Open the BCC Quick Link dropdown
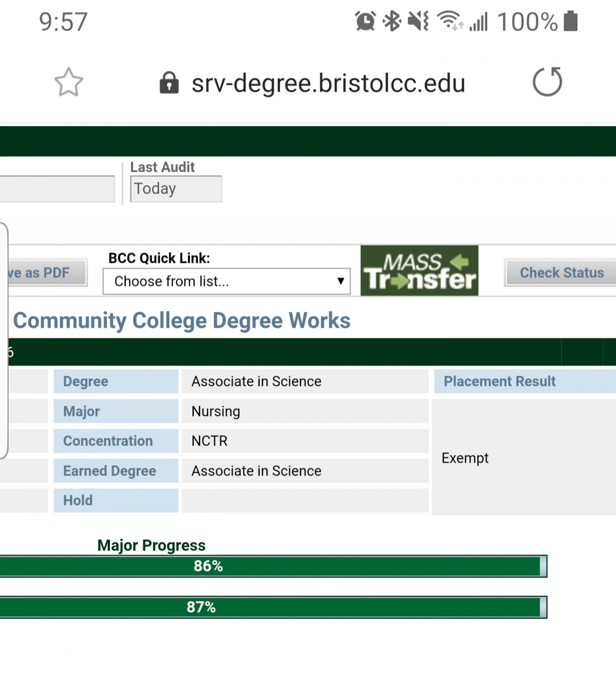This screenshot has height=678, width=616. [x=226, y=281]
